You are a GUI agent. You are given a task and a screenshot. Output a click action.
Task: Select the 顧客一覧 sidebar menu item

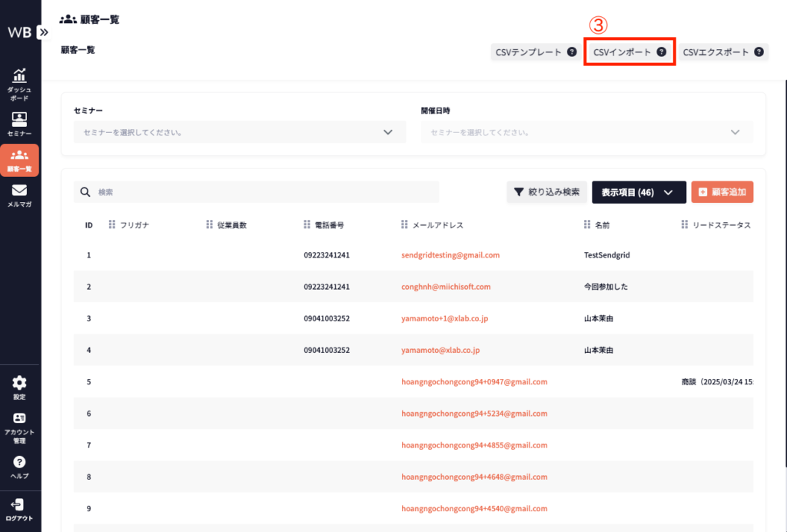[19, 160]
